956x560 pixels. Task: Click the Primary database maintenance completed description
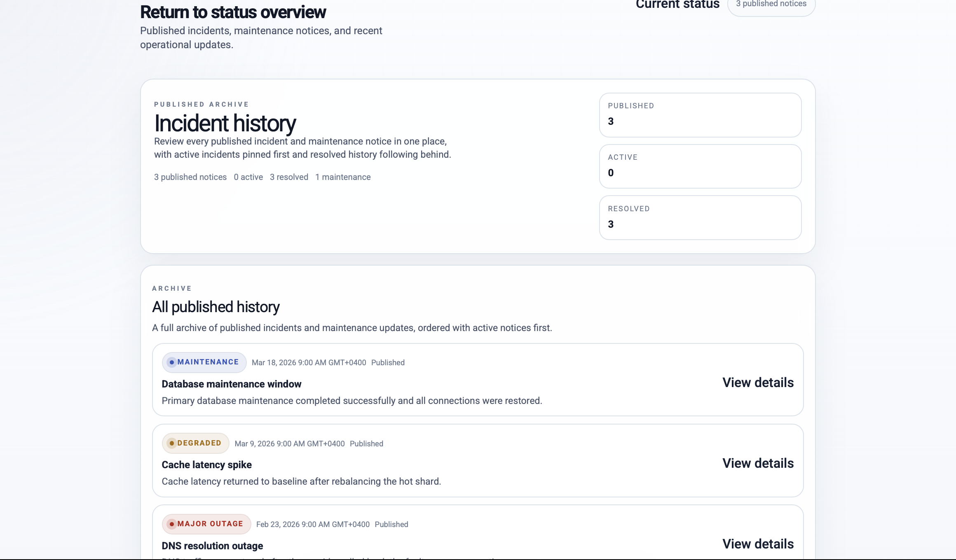click(351, 401)
